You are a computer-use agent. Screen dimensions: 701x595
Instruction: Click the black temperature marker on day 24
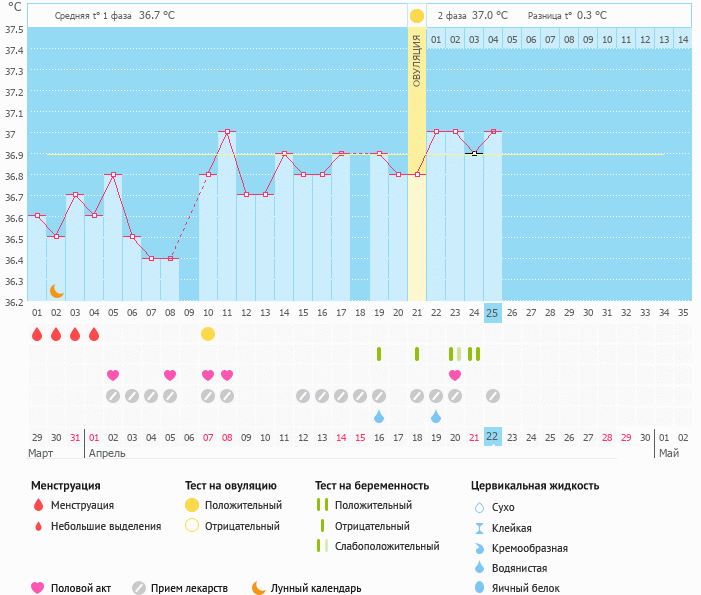pos(474,153)
